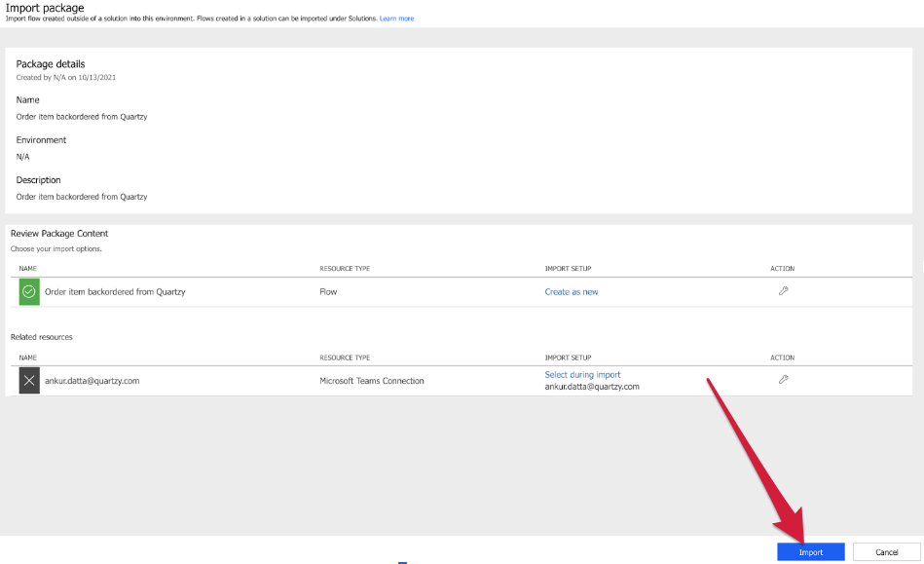Click the N/A value under Environment
The width and height of the screenshot is (924, 564).
click(x=22, y=157)
